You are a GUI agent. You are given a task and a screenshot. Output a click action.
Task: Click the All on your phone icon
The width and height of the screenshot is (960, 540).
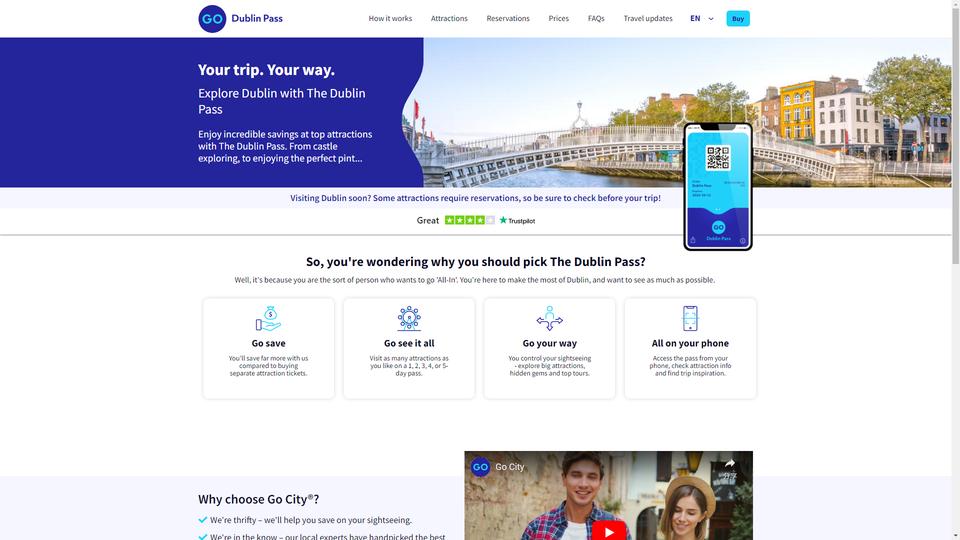(690, 318)
